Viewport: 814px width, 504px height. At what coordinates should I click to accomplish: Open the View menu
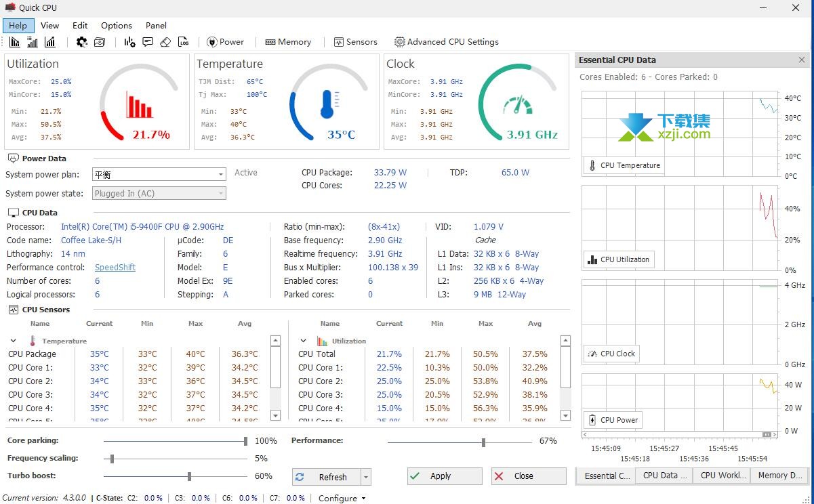49,26
